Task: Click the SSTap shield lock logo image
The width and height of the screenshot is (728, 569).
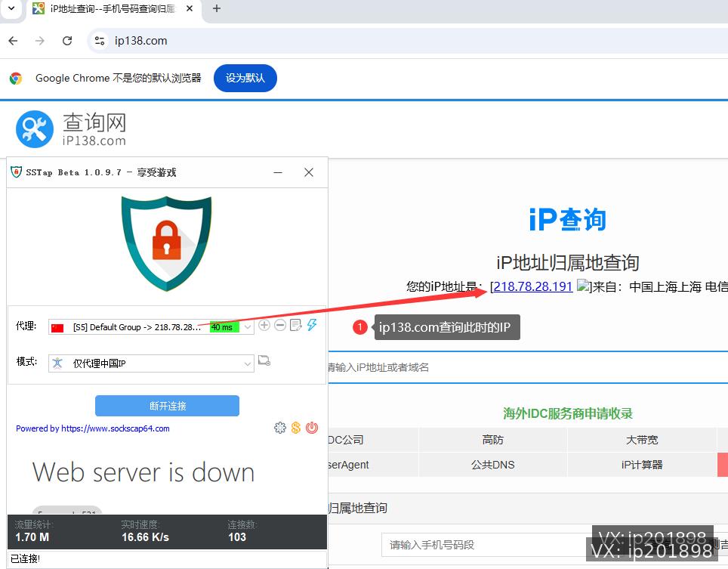Action: coord(167,244)
